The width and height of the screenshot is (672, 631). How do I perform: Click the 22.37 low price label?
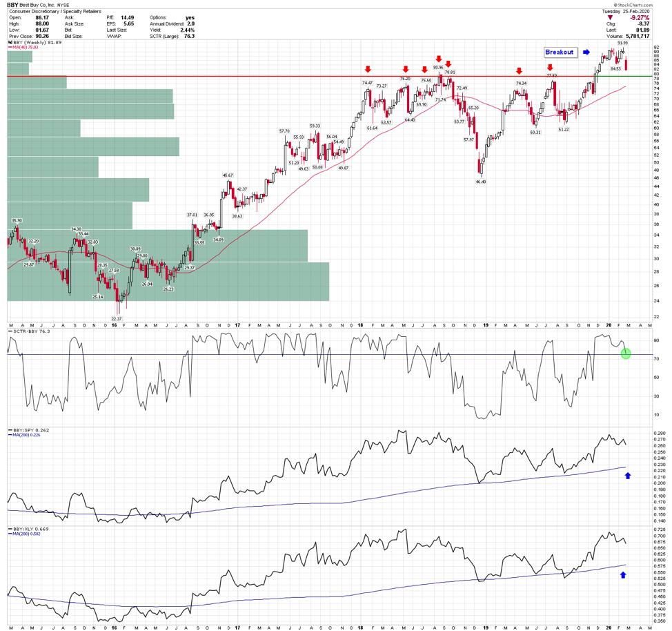pyautogui.click(x=116, y=319)
